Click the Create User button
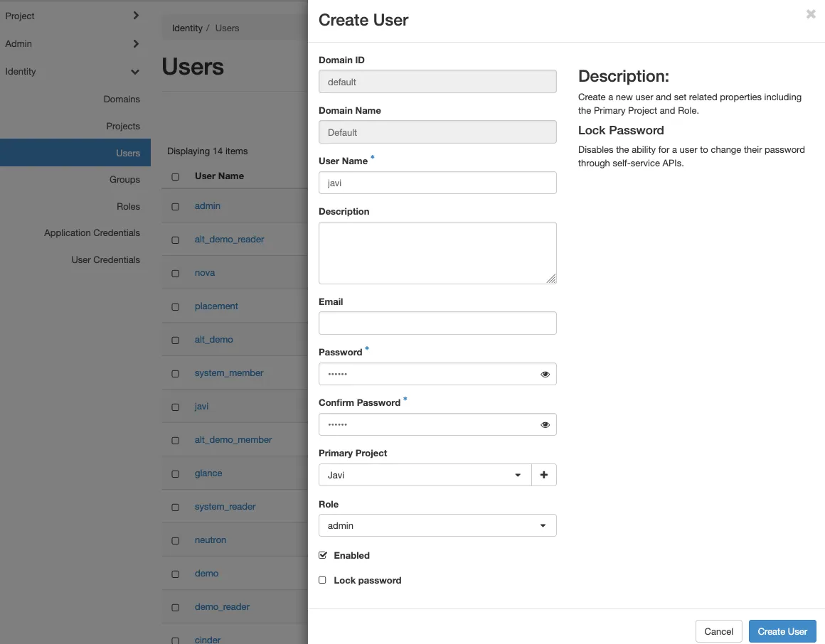Screen dimensions: 825x644 click(782, 631)
